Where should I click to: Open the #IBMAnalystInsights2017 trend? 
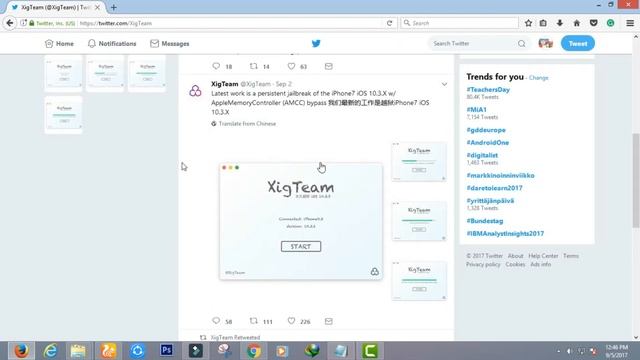point(505,233)
